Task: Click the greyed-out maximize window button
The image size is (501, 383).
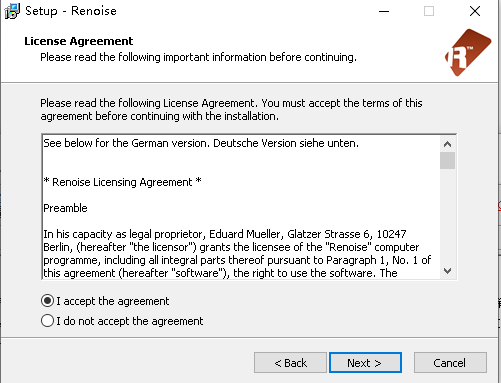Action: 429,11
